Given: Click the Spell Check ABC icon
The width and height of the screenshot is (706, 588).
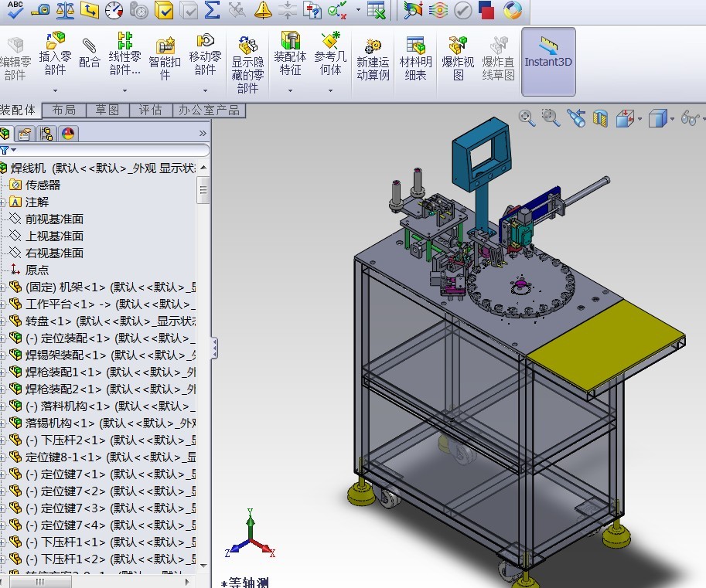Looking at the screenshot, I should pyautogui.click(x=15, y=10).
